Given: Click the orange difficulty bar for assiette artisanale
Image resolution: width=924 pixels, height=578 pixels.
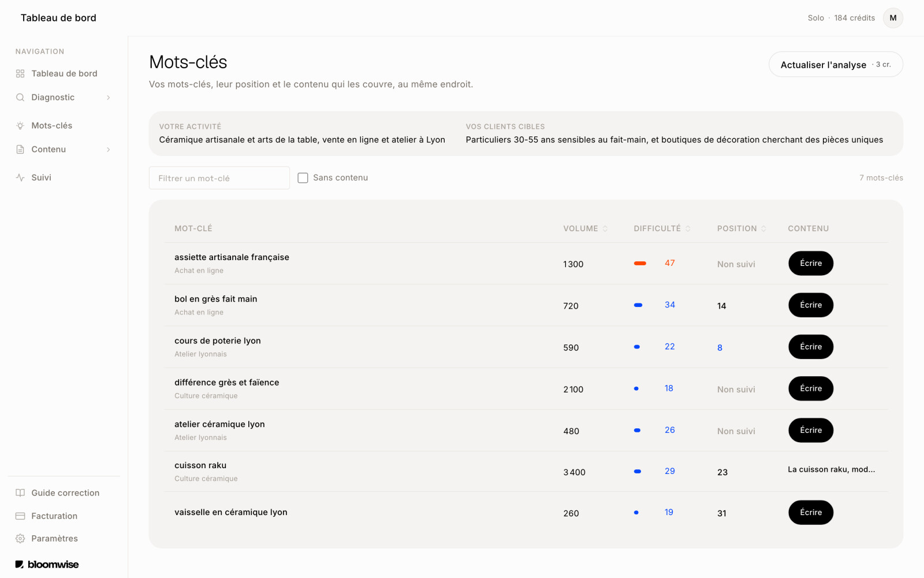Looking at the screenshot, I should 640,264.
